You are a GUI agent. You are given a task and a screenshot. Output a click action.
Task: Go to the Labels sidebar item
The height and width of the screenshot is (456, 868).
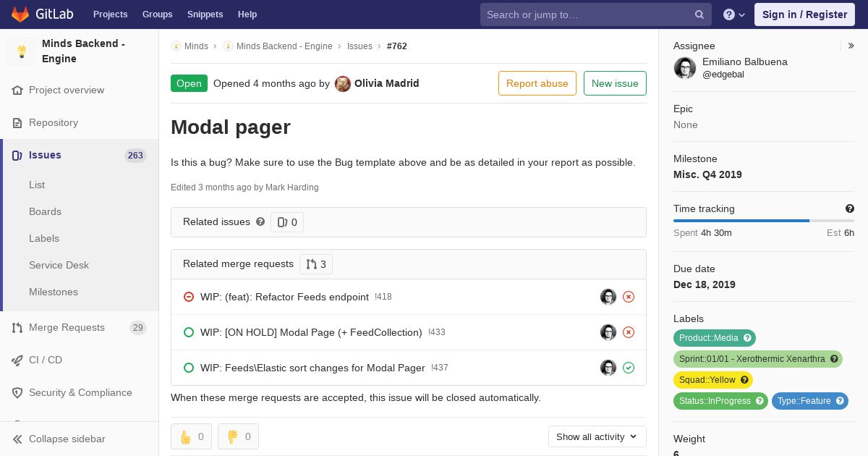coord(44,239)
